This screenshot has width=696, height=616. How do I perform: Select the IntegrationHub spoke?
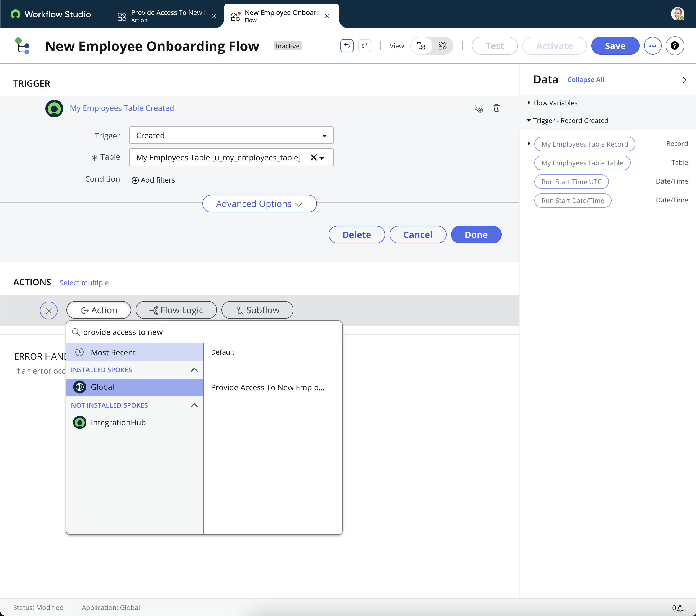tap(135, 422)
